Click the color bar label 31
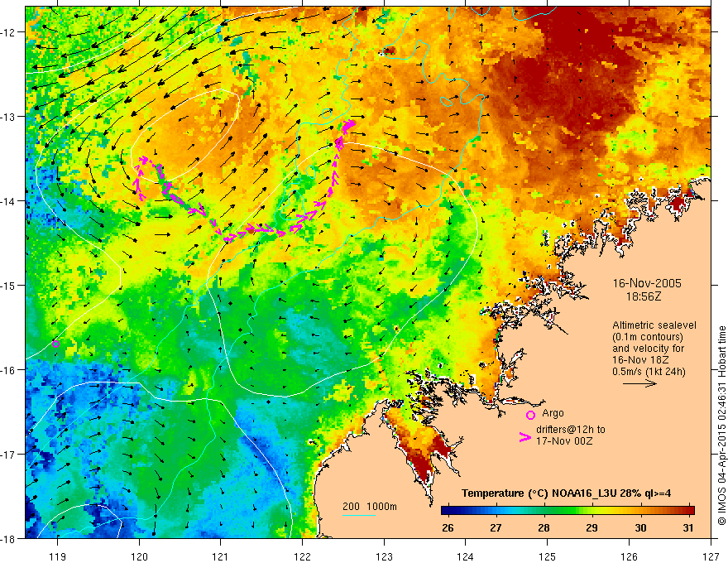This screenshot has height=563, width=728. point(688,527)
